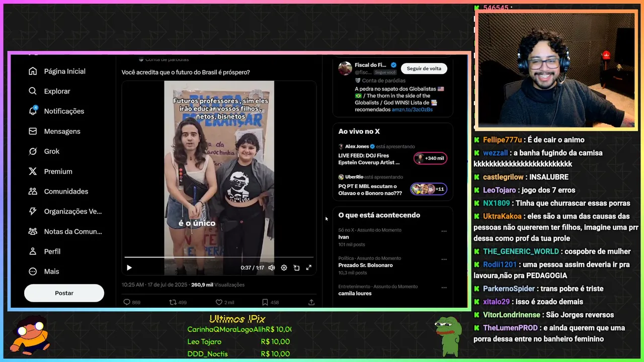
Task: Join Alex Jones live with +340 mil
Action: pyautogui.click(x=430, y=158)
